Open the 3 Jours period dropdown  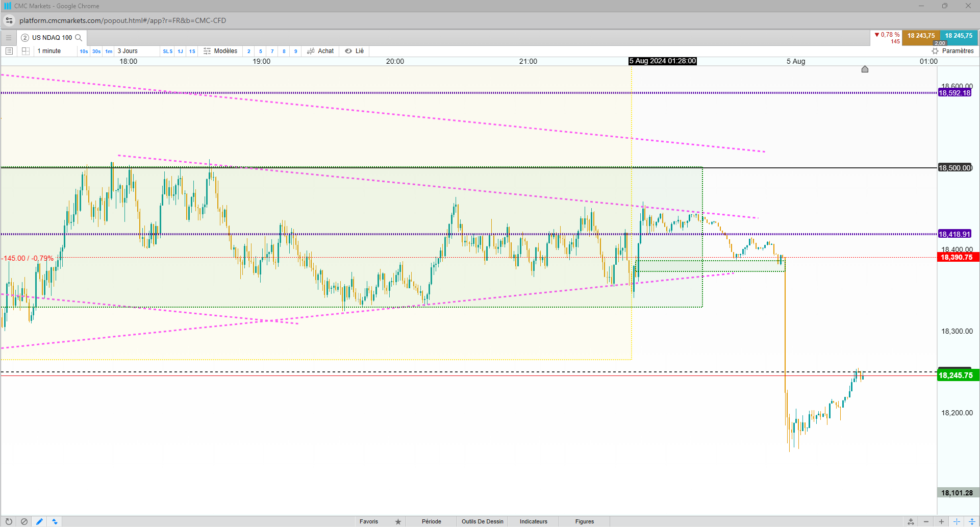[x=137, y=51]
